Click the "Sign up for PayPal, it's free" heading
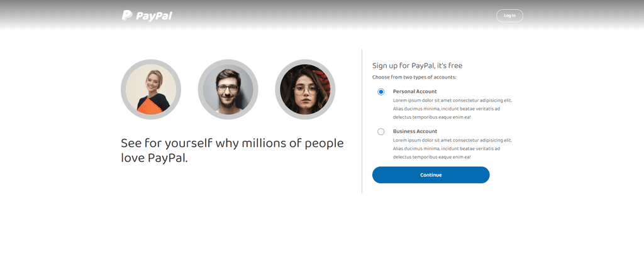Image resolution: width=644 pixels, height=255 pixels. pos(418,65)
